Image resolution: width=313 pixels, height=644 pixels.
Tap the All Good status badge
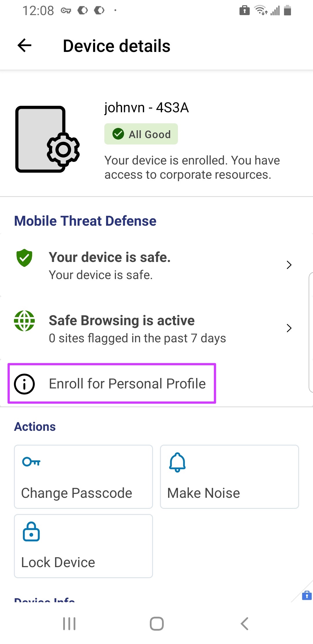click(141, 134)
